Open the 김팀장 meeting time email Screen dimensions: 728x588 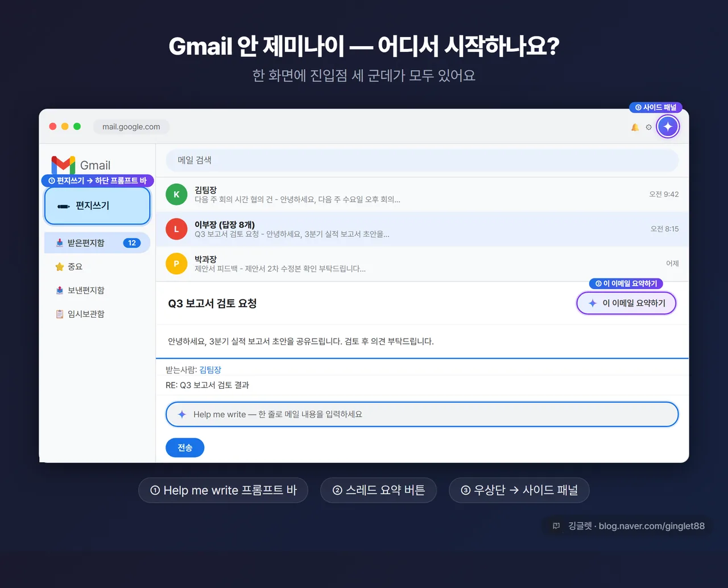pyautogui.click(x=422, y=194)
